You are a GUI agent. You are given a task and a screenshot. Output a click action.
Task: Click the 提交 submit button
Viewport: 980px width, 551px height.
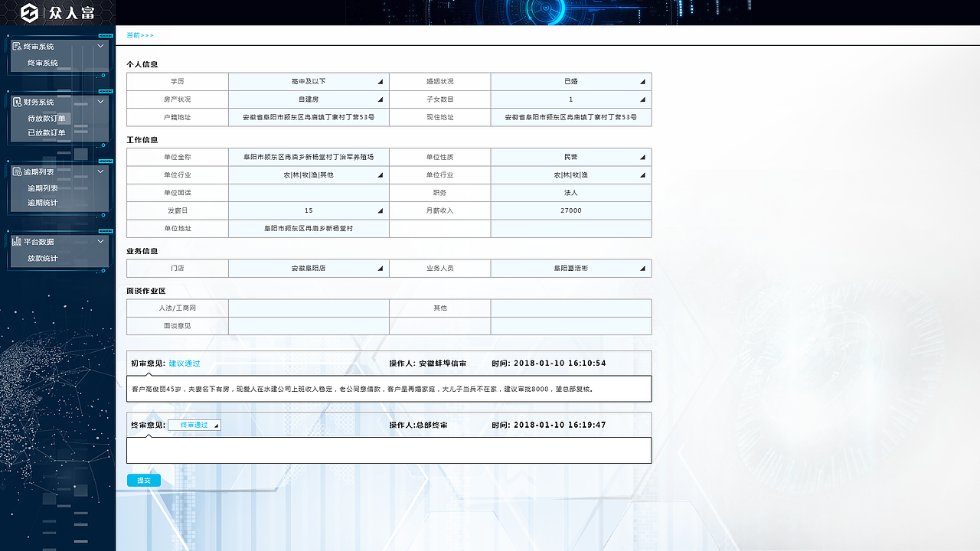point(144,481)
